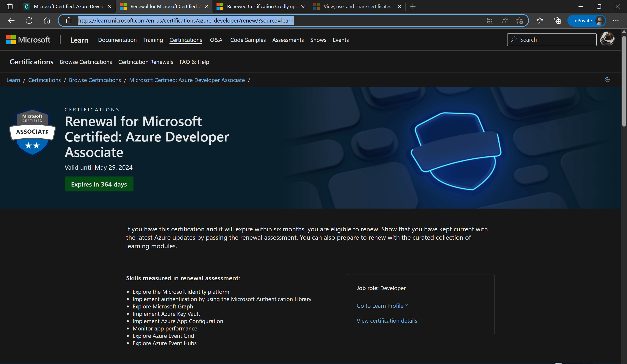The image size is (627, 364).
Task: Minimize the browser window
Action: pyautogui.click(x=580, y=6)
